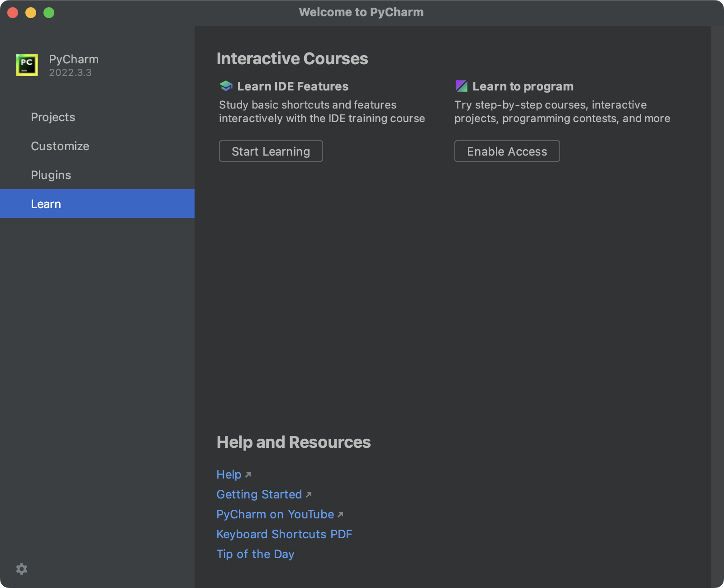Click the Learn IDE Features heading
Screen dimensions: 724x588
293,86
